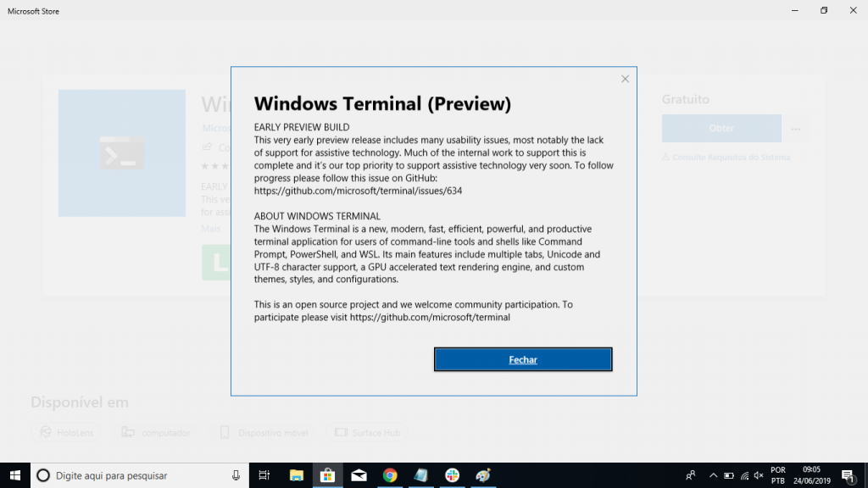Click the Obter button behind the dialog

click(x=721, y=129)
